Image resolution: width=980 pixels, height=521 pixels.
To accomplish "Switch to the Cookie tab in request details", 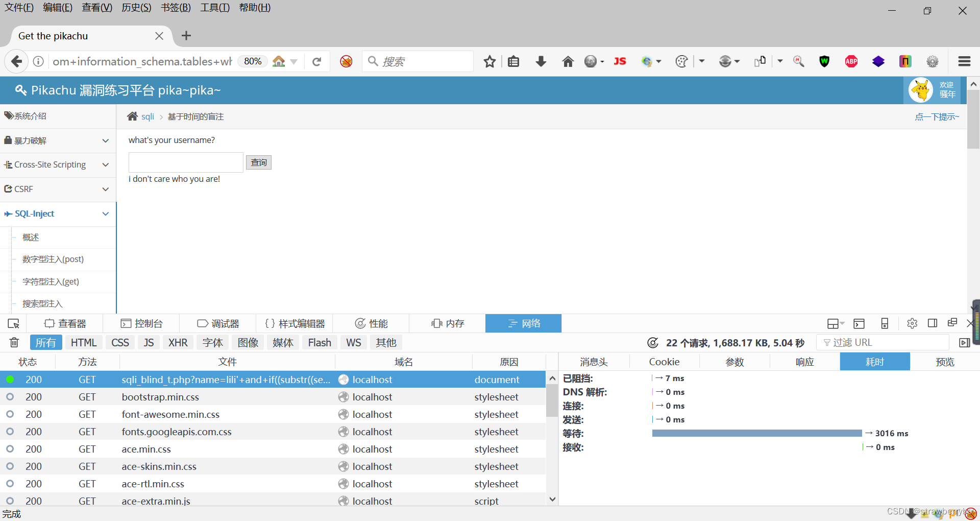I will pos(664,361).
